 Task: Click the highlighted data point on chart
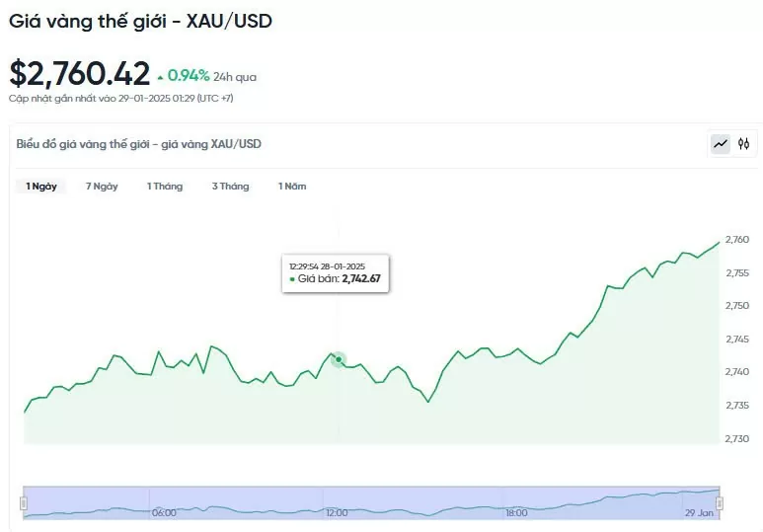(x=338, y=359)
